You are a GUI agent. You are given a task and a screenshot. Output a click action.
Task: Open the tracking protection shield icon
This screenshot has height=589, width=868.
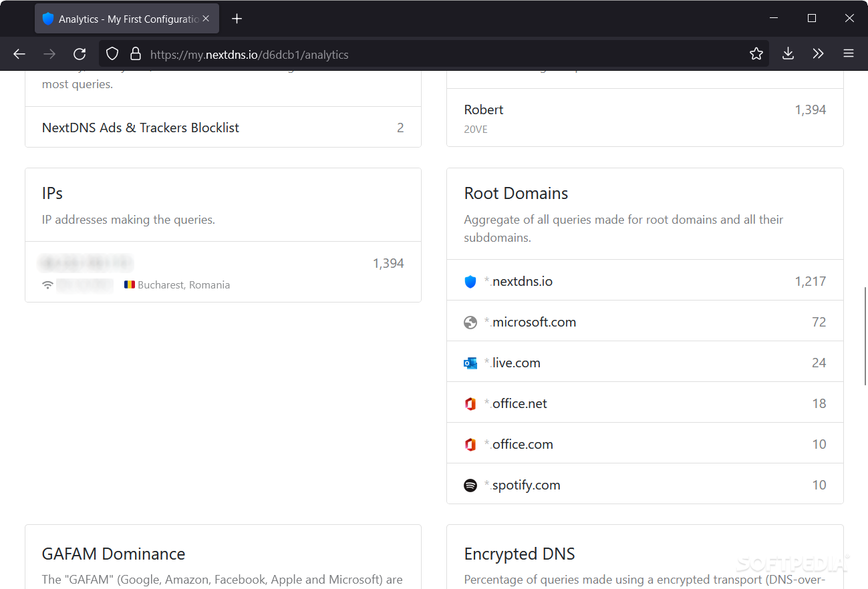112,54
